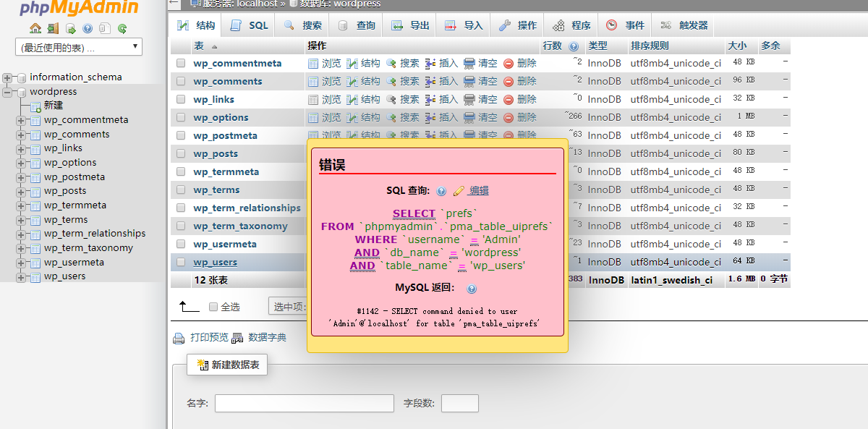This screenshot has height=429, width=868.
Task: Tick checkbox for wp_options table
Action: [x=181, y=117]
